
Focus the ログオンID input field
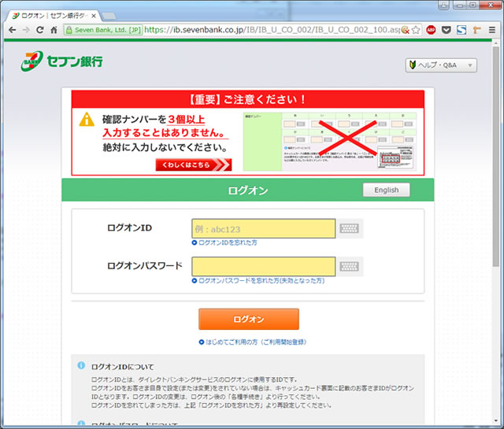[264, 229]
